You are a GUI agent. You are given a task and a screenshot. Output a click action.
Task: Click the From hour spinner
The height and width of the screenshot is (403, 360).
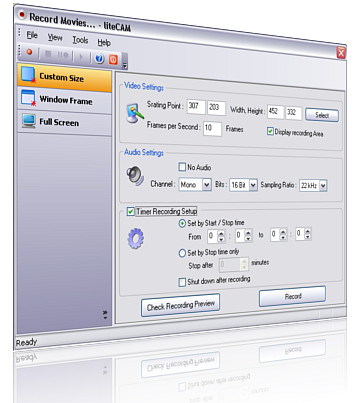(216, 236)
